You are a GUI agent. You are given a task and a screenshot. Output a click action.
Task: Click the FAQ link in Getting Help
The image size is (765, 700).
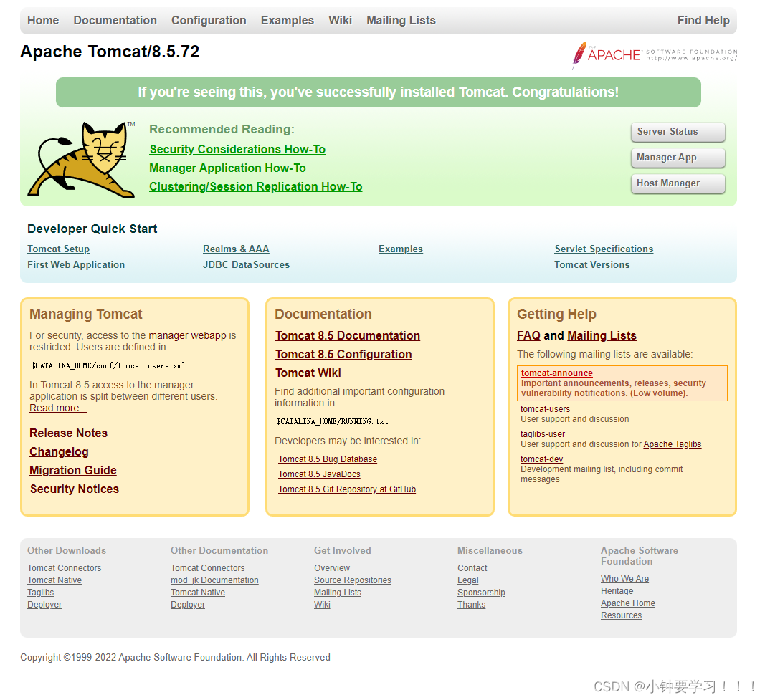tap(528, 336)
